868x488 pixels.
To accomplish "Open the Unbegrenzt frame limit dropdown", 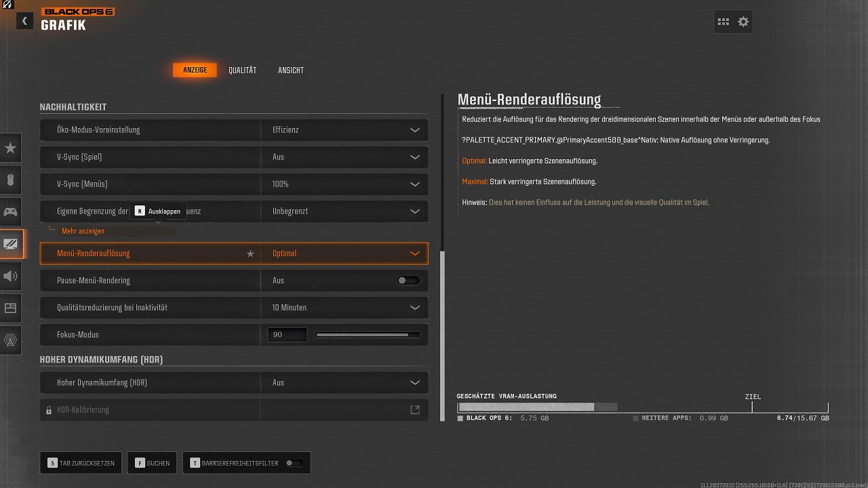I will tap(344, 211).
